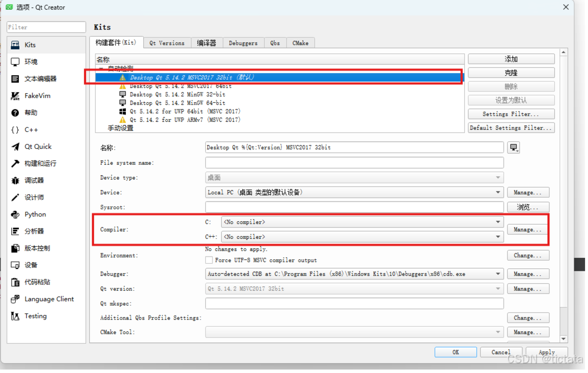
Task: Select Desktop Qt 5.14.2 MinGW 64-bit kit
Action: (x=178, y=103)
